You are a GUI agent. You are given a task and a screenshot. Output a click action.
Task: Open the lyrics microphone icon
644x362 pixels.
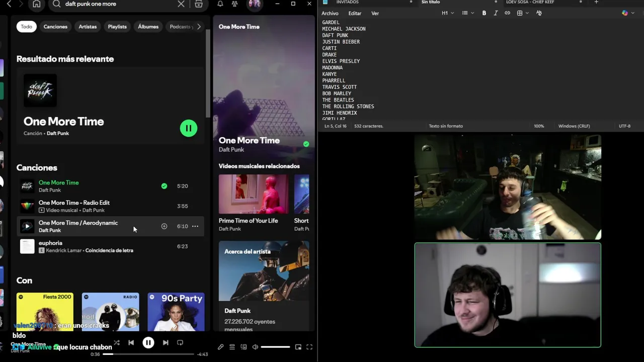pyautogui.click(x=220, y=347)
